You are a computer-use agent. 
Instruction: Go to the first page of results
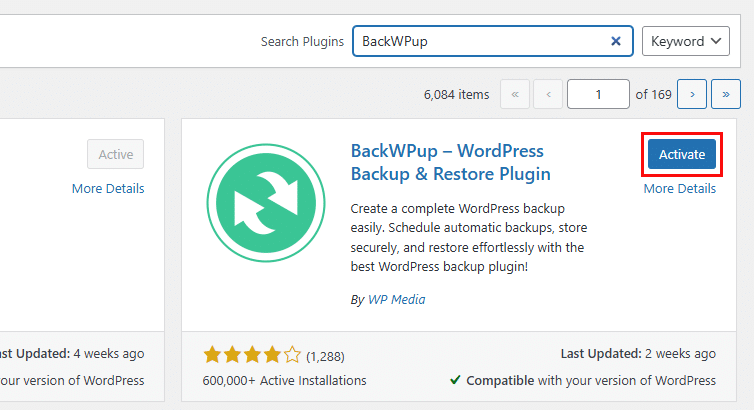pyautogui.click(x=515, y=94)
